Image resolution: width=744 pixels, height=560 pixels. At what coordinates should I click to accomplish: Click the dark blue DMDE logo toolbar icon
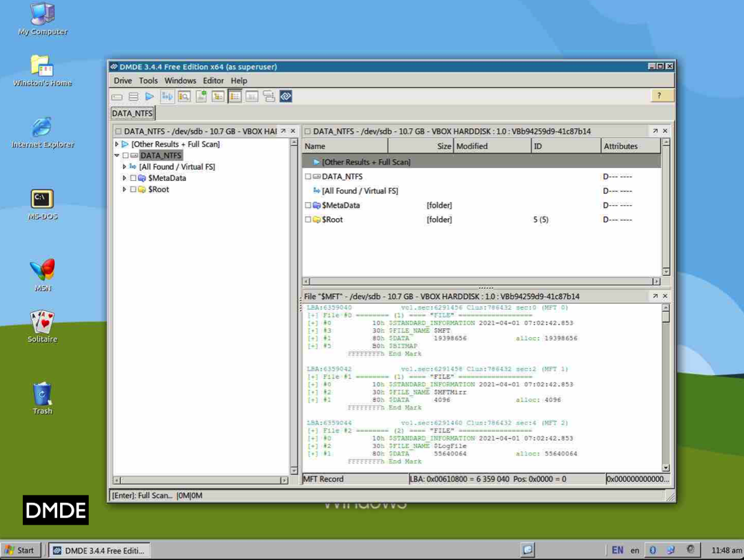click(286, 97)
